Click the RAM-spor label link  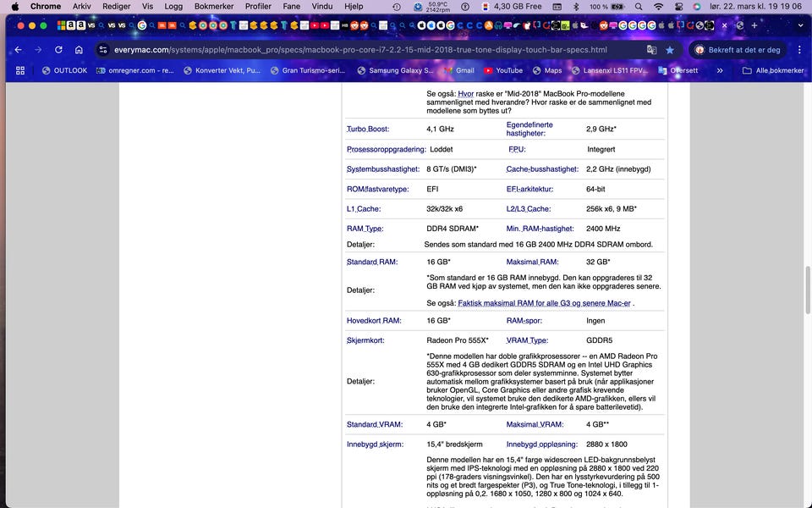click(x=524, y=321)
